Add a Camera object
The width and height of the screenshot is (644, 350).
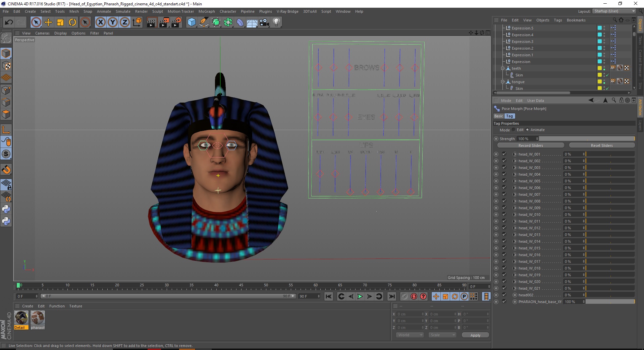pyautogui.click(x=264, y=22)
